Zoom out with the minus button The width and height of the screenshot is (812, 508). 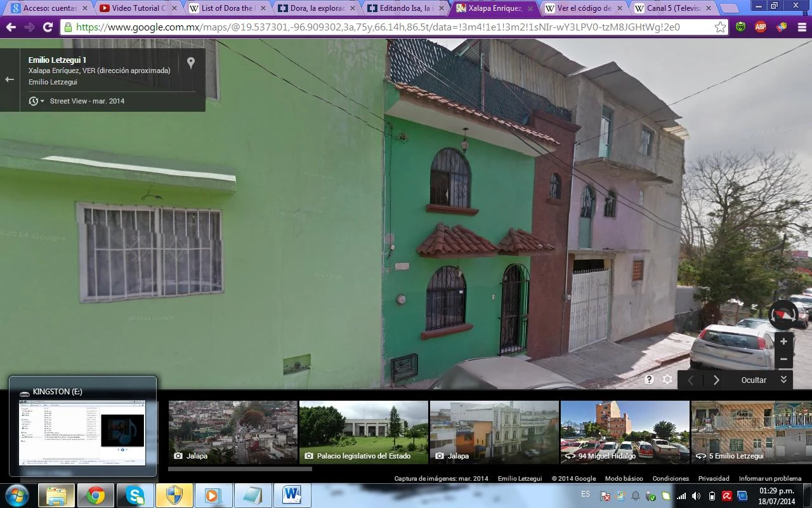coord(783,359)
